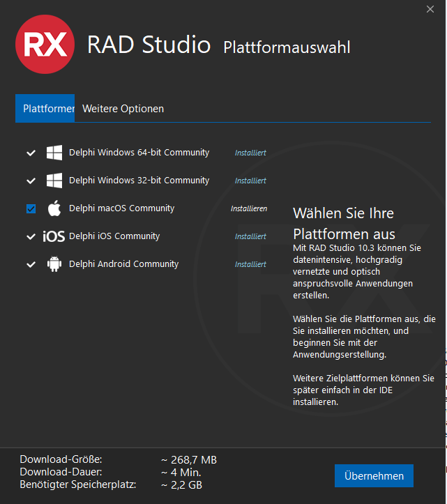The width and height of the screenshot is (447, 504).
Task: Click Installiert status for Android Community
Action: 250,264
